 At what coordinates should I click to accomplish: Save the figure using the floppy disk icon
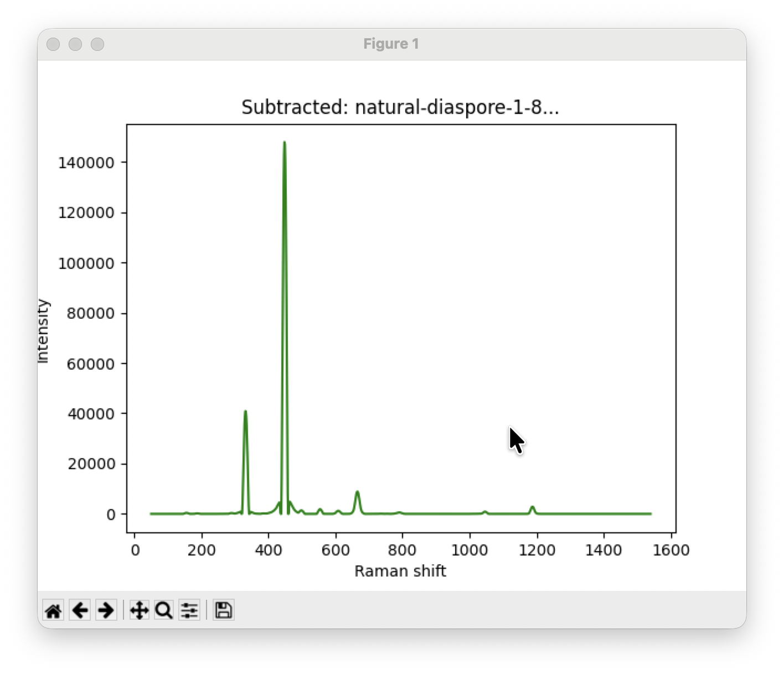(223, 611)
